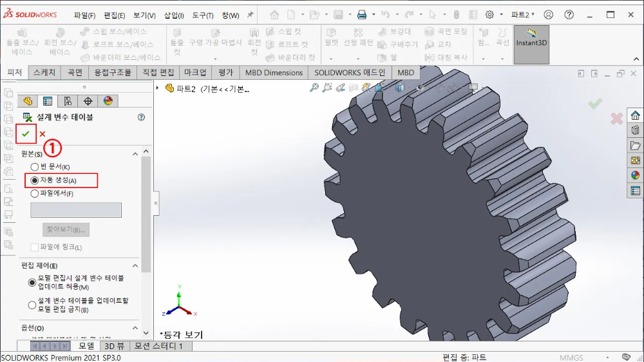Cancel the design table with the red X
The width and height of the screenshot is (644, 362).
click(x=43, y=134)
